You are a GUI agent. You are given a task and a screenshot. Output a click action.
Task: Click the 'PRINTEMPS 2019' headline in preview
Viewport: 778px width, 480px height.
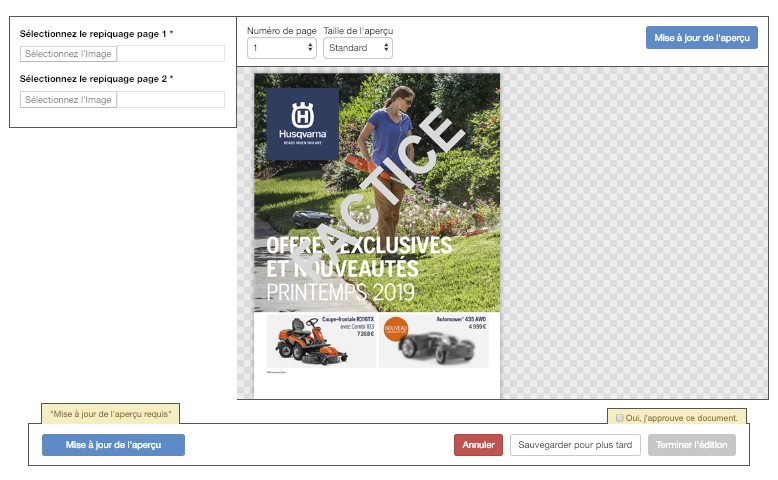[x=340, y=292]
